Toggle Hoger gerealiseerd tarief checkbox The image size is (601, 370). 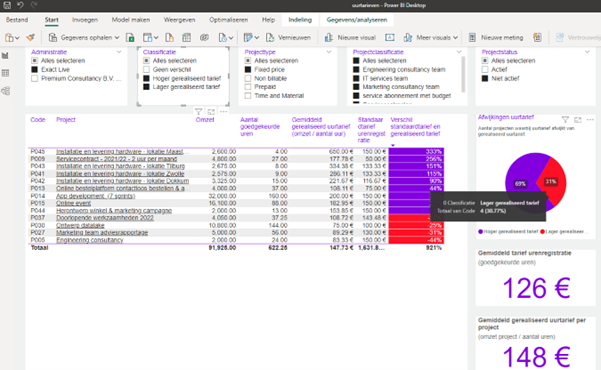[x=146, y=78]
